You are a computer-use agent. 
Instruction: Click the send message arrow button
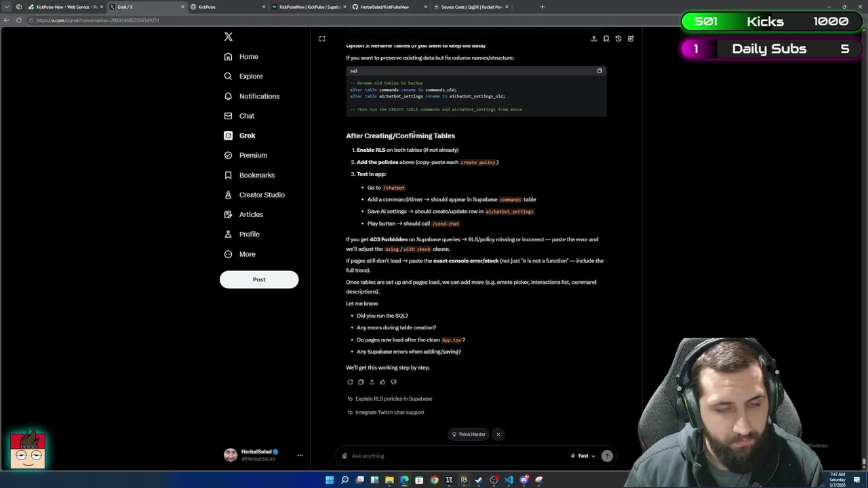(x=607, y=456)
